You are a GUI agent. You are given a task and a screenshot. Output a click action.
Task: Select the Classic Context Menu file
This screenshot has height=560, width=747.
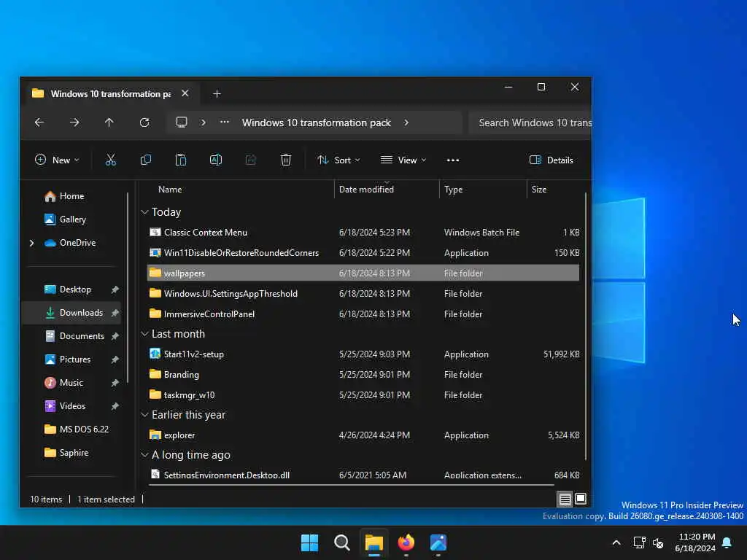coord(363,233)
